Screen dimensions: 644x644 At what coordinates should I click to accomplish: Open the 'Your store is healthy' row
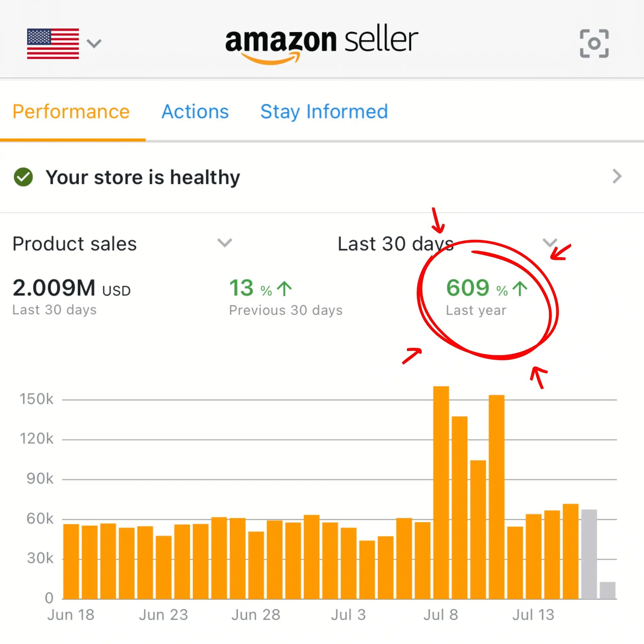coord(143,177)
